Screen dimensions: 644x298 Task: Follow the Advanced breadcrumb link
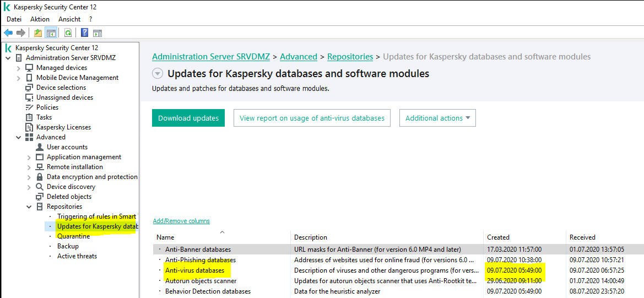[299, 57]
